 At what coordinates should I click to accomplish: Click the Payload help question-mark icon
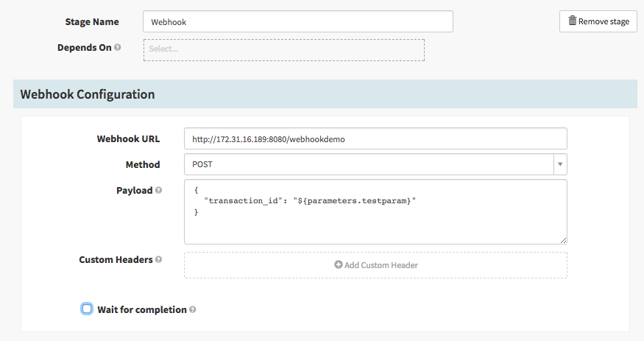pos(158,191)
